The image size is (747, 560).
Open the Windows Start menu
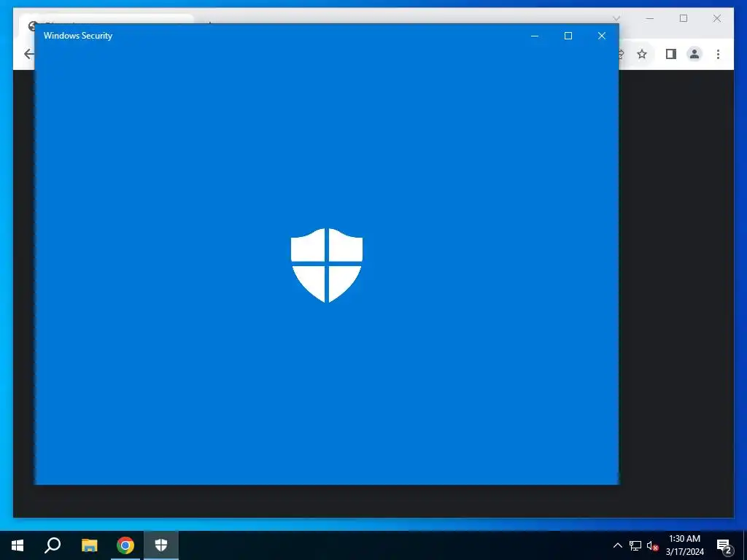coord(18,545)
